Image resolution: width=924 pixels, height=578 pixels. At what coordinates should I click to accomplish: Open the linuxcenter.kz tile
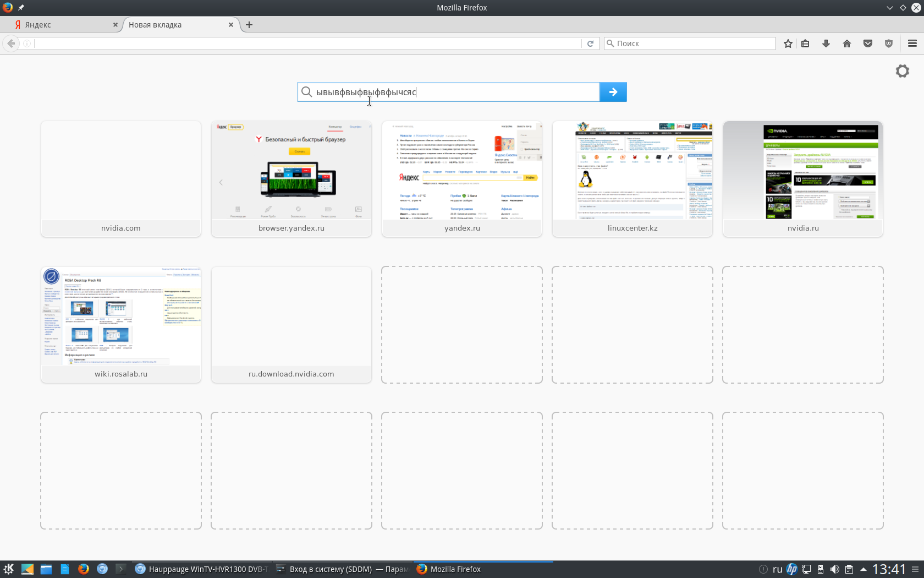coord(632,179)
